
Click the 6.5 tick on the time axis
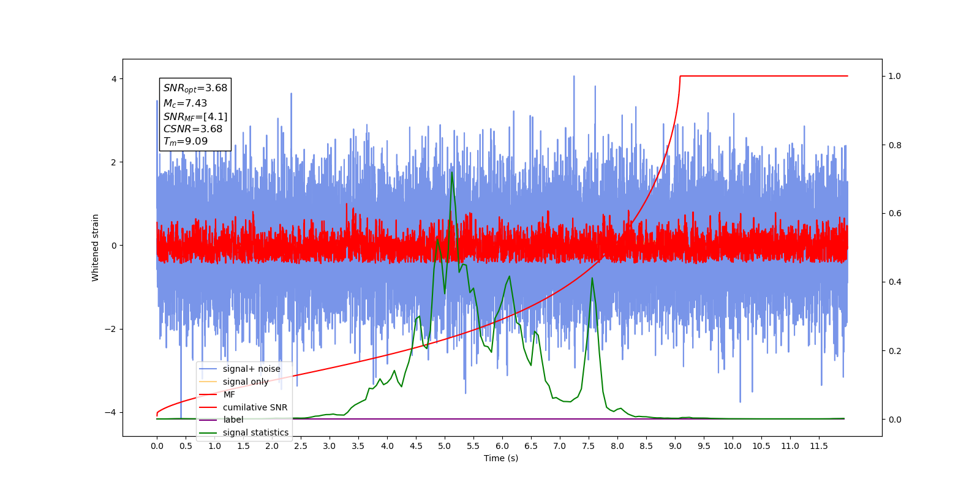(531, 446)
